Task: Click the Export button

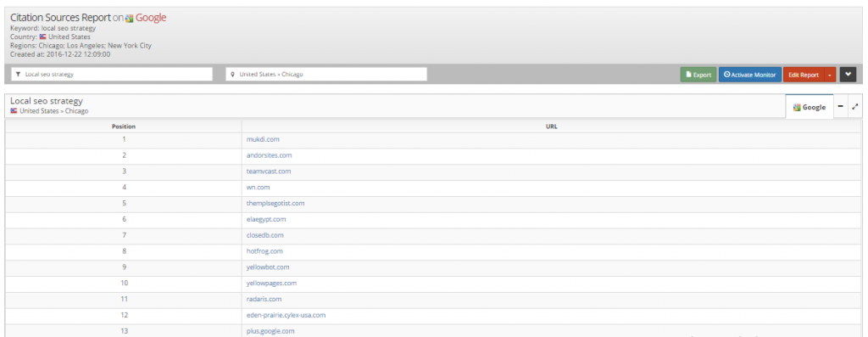Action: pos(698,75)
